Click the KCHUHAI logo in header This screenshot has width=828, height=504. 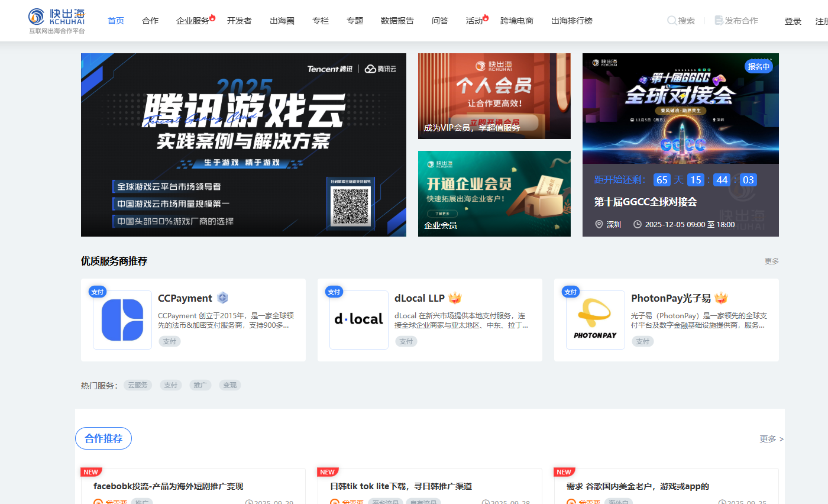[x=57, y=21]
